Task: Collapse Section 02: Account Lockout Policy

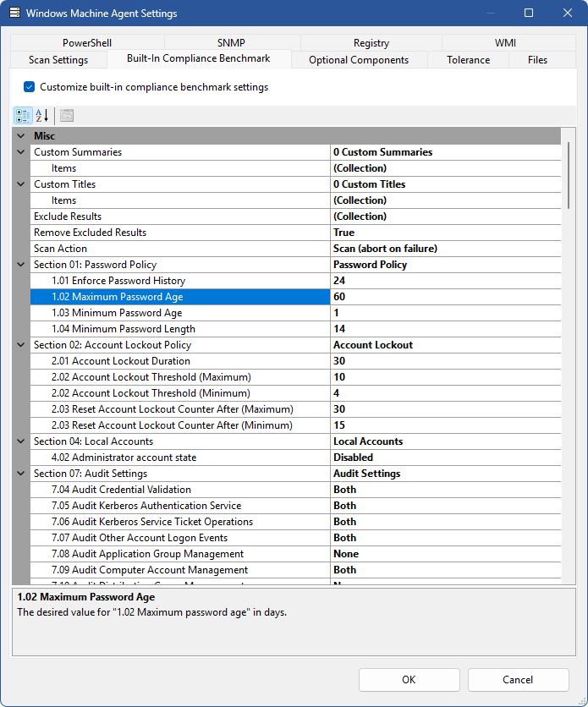Action: [21, 344]
